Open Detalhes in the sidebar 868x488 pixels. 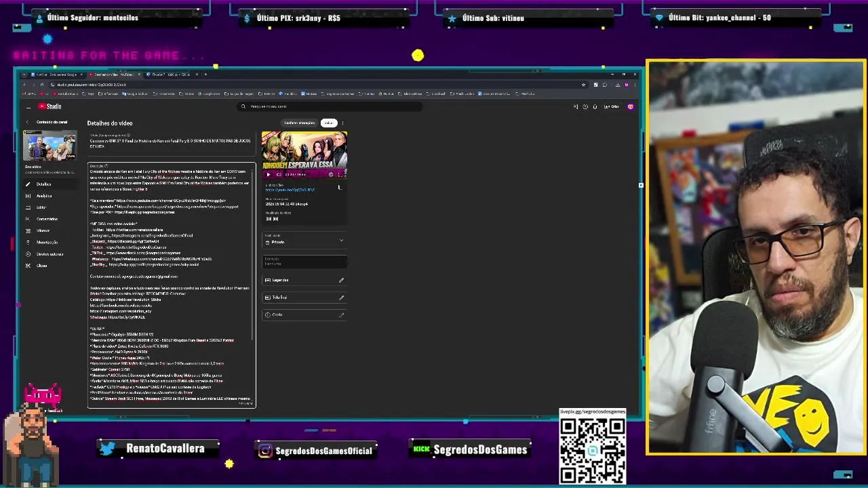point(50,184)
